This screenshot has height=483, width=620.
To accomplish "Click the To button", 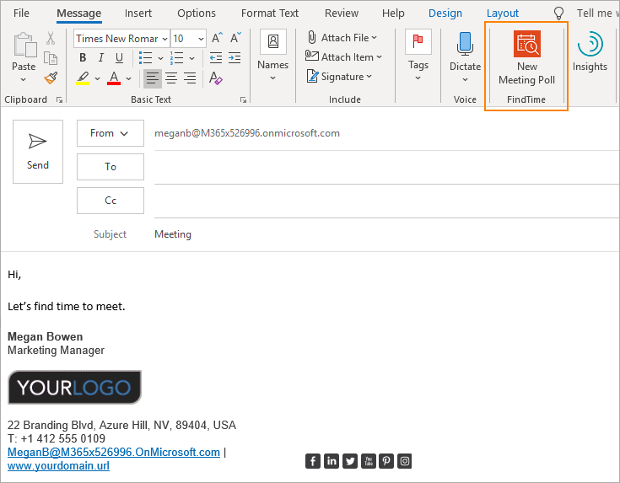I will 110,167.
